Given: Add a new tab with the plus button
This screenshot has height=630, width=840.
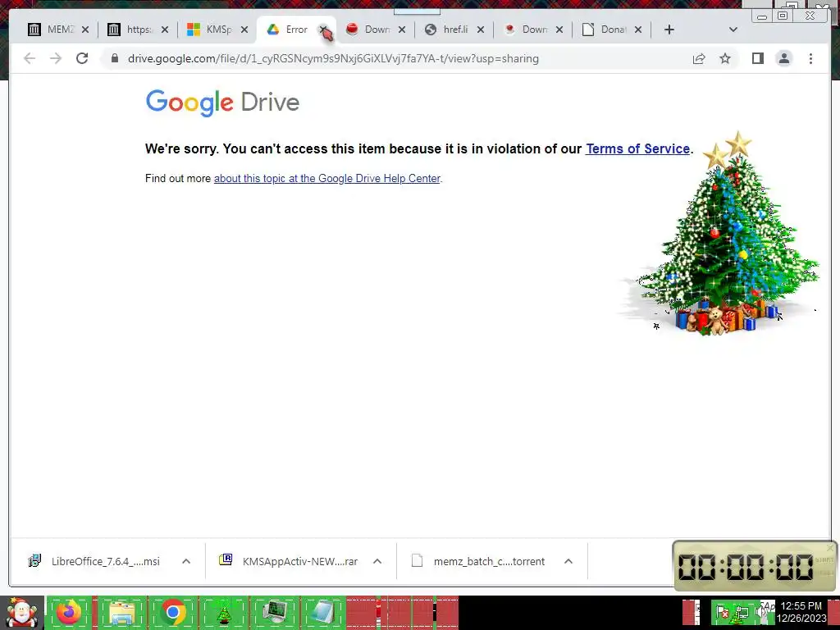Looking at the screenshot, I should click(x=669, y=30).
